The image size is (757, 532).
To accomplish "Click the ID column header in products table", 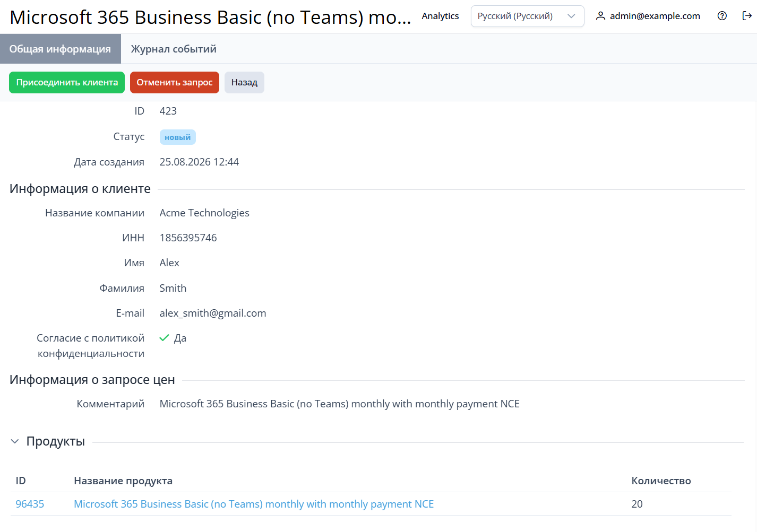I will (21, 481).
